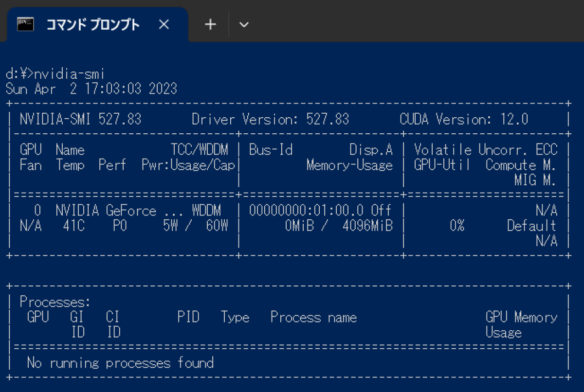
Task: Click the Default compute mode value
Action: 531,226
